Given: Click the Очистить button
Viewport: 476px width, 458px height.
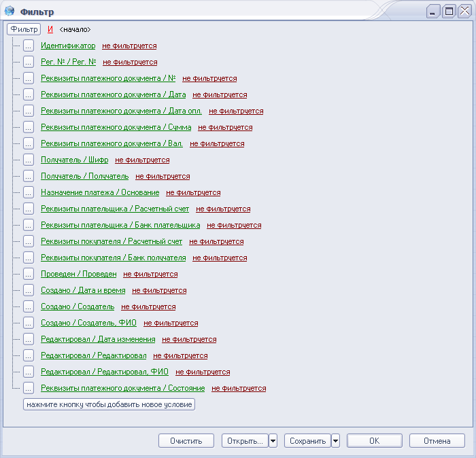Looking at the screenshot, I should (186, 441).
